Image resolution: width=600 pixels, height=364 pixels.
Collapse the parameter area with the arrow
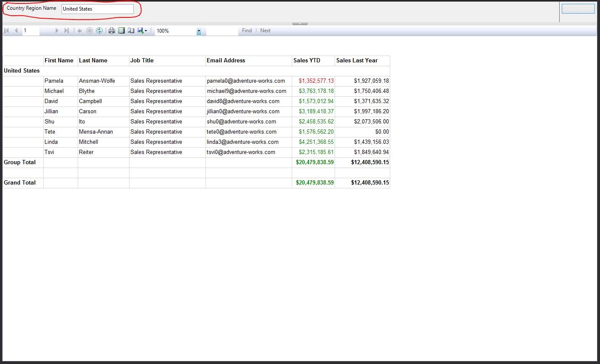click(300, 23)
